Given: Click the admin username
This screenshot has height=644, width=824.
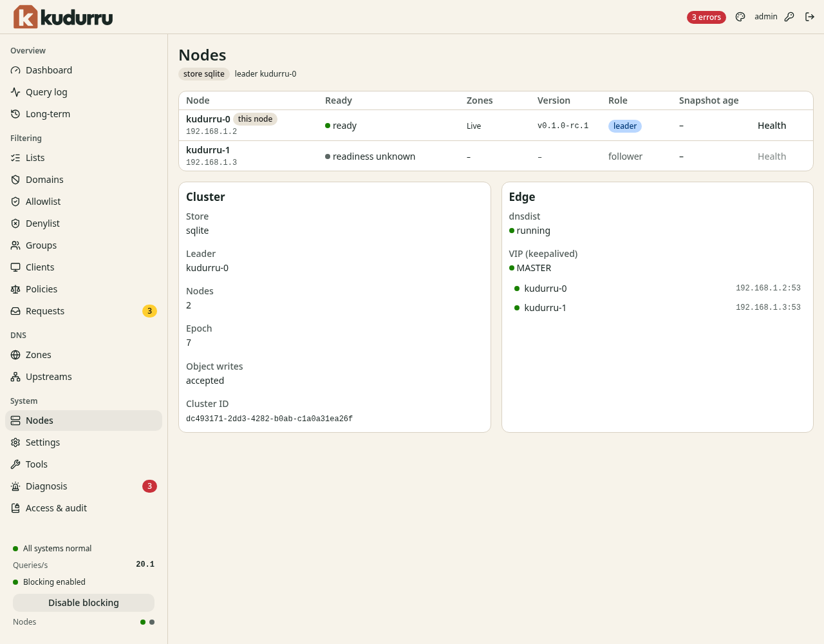Looking at the screenshot, I should [766, 17].
